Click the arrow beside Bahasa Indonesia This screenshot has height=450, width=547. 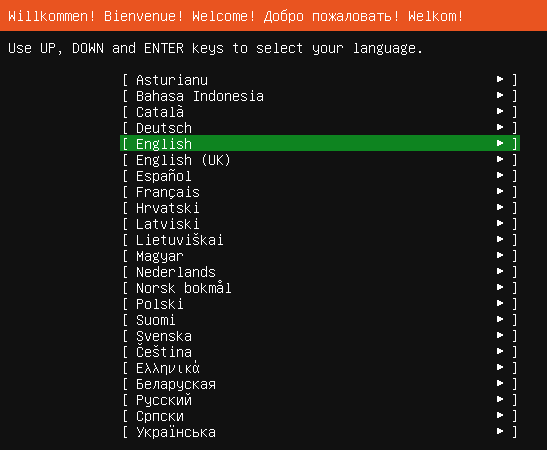[x=500, y=95]
